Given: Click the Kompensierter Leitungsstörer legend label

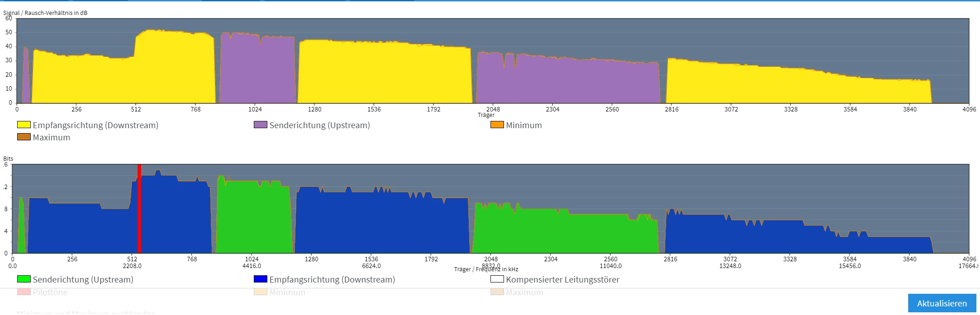Looking at the screenshot, I should pos(563,279).
